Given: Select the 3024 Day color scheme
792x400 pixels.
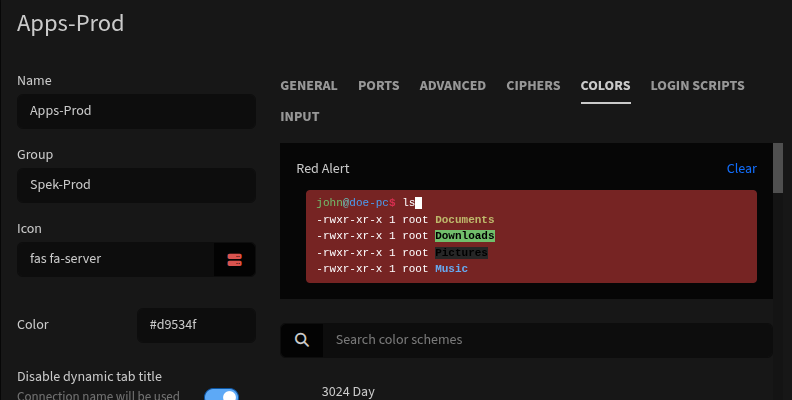Looking at the screenshot, I should point(348,392).
